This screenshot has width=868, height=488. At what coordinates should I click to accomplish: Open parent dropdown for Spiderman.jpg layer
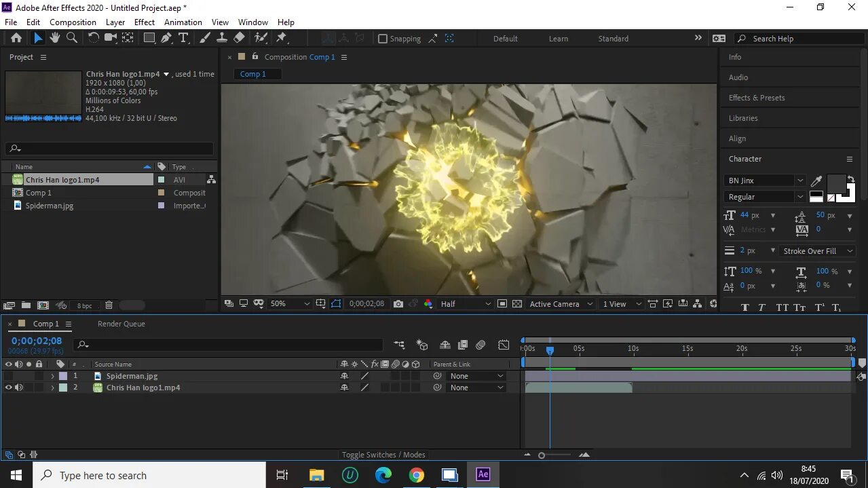click(x=477, y=376)
